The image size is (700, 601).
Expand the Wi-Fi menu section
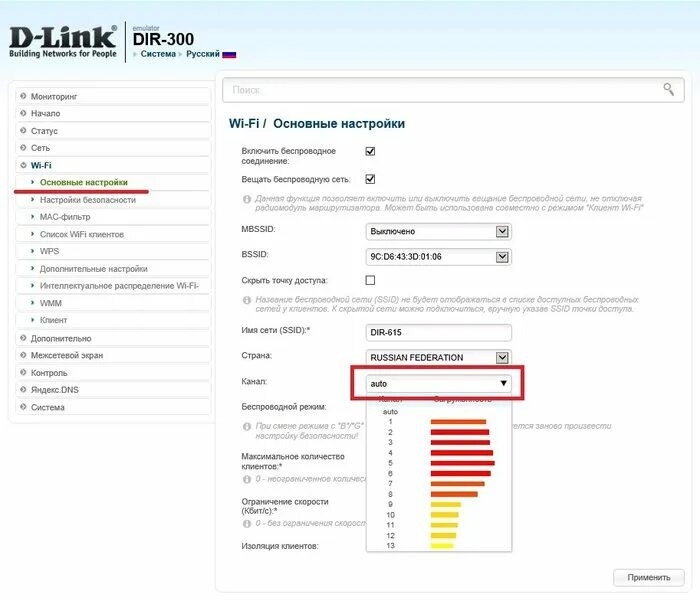point(112,165)
